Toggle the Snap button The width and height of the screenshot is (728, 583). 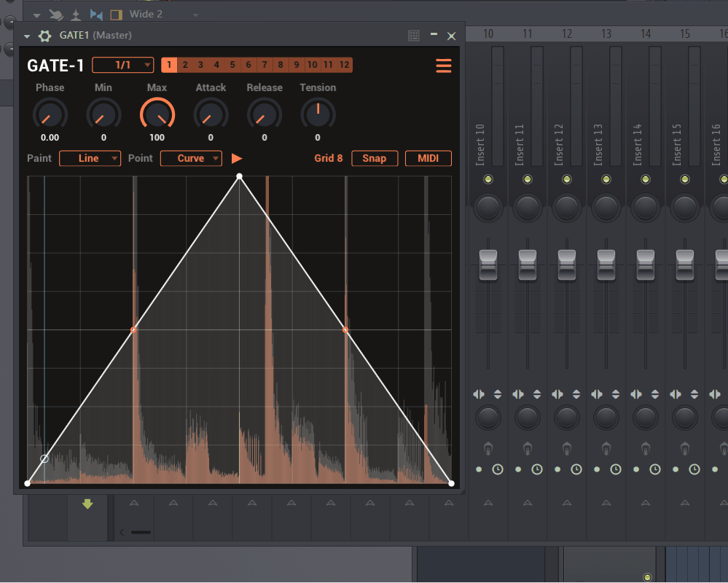pos(375,158)
